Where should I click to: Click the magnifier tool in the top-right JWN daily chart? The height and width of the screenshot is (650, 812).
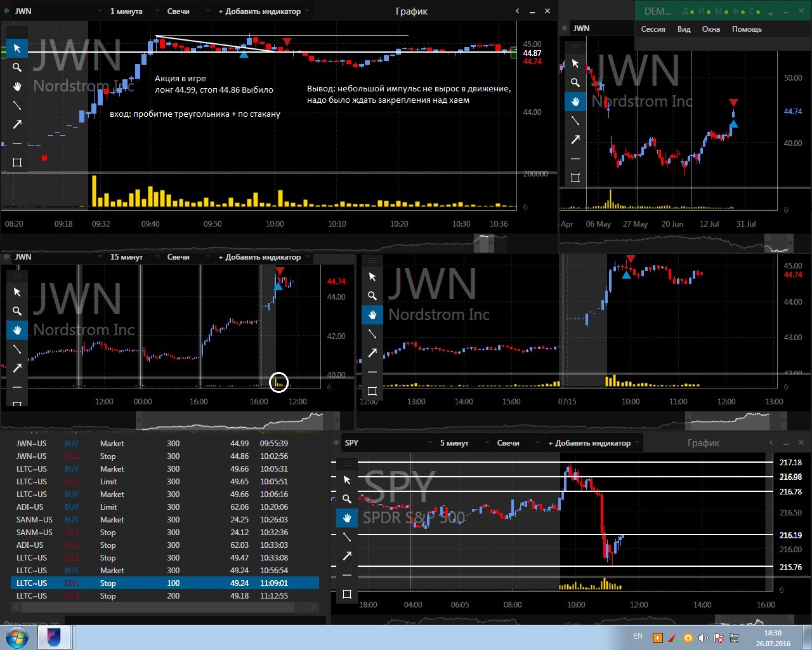(x=575, y=83)
